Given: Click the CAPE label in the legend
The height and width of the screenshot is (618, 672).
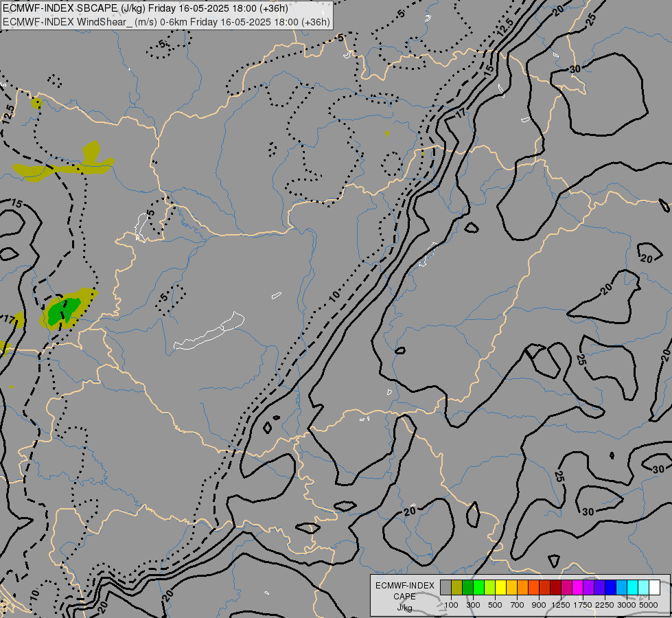Looking at the screenshot, I should pyautogui.click(x=404, y=597).
